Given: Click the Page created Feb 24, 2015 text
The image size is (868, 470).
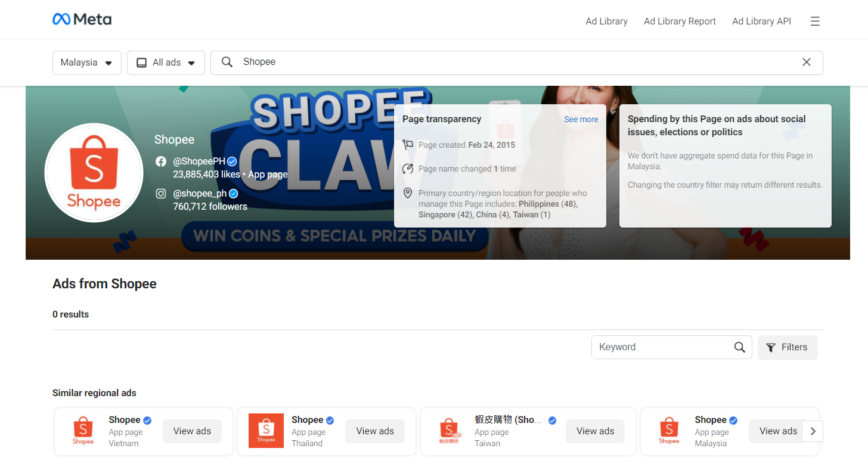Looking at the screenshot, I should click(x=467, y=145).
